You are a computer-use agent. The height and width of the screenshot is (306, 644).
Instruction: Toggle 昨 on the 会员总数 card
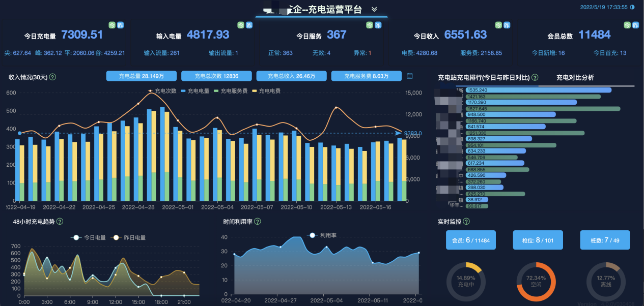tap(635, 25)
